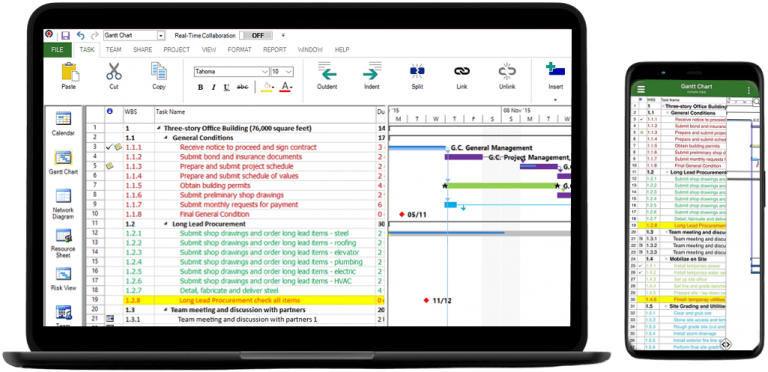Open Calendar view in sidebar
This screenshot has height=372, width=768.
[x=63, y=124]
